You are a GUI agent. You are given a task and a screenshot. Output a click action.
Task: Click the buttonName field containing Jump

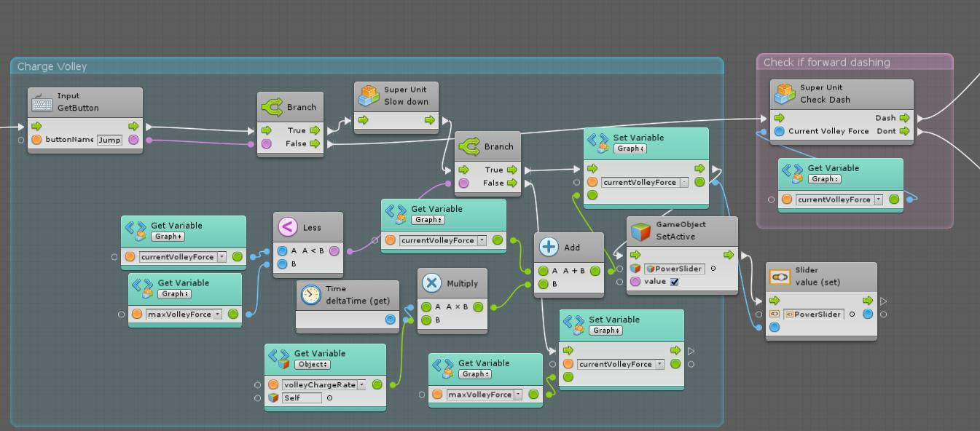pyautogui.click(x=109, y=140)
